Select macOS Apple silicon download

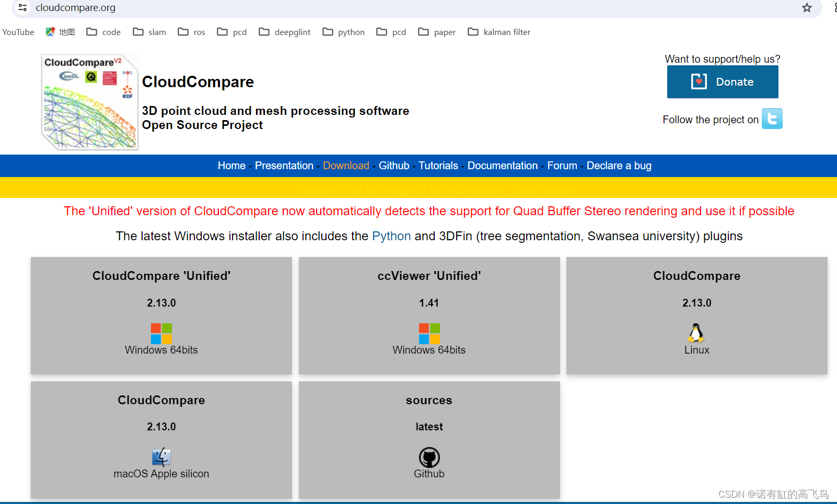[x=161, y=474]
